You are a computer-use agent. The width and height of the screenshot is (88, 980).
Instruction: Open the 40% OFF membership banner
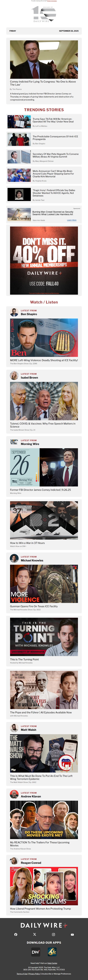[x=44, y=260]
